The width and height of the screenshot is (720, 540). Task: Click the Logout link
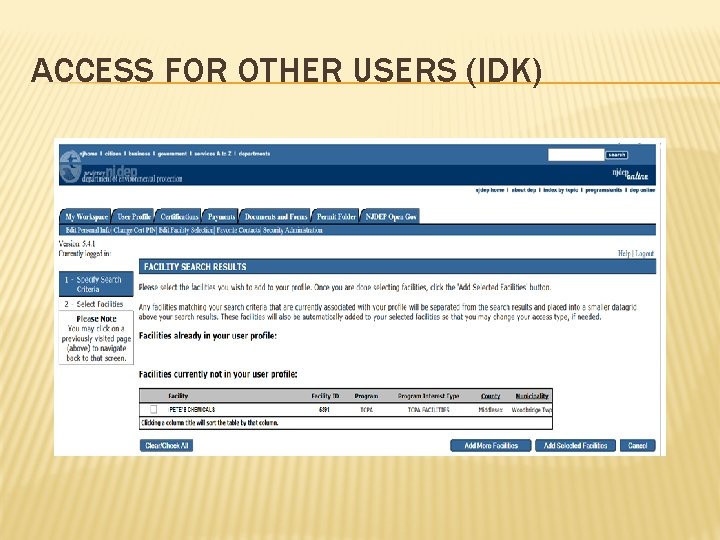pos(644,253)
